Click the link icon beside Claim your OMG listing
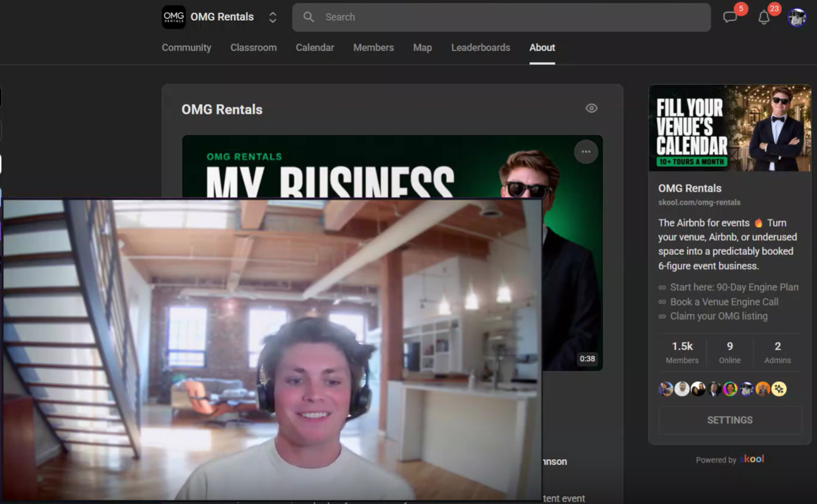 point(662,316)
